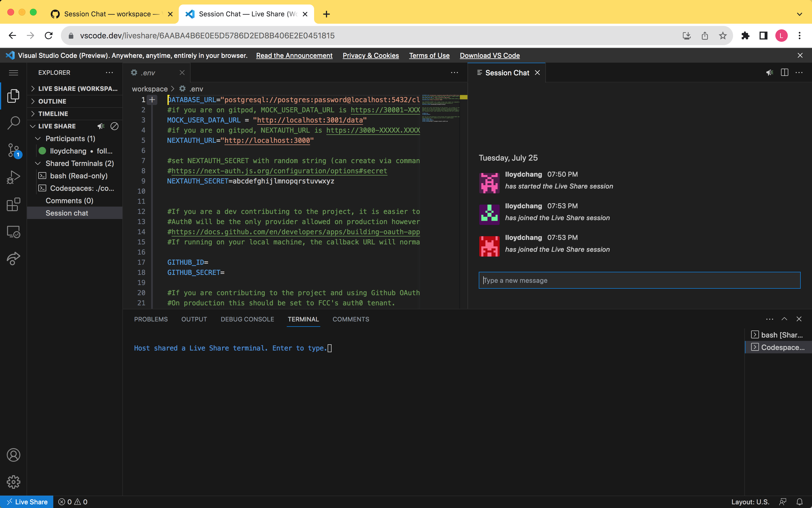Click the Chrome extensions puzzle icon

tap(745, 36)
